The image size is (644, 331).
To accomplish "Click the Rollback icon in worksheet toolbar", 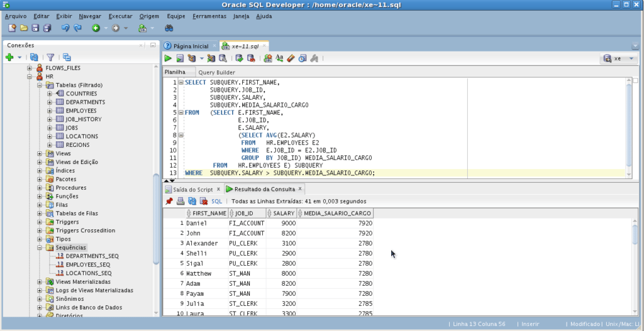I will tap(251, 58).
